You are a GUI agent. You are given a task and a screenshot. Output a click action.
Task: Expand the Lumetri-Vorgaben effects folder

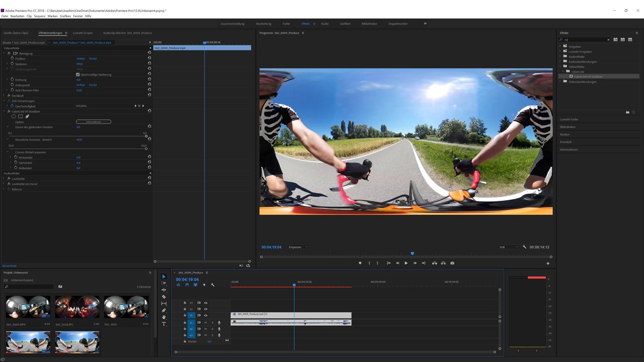(x=560, y=52)
